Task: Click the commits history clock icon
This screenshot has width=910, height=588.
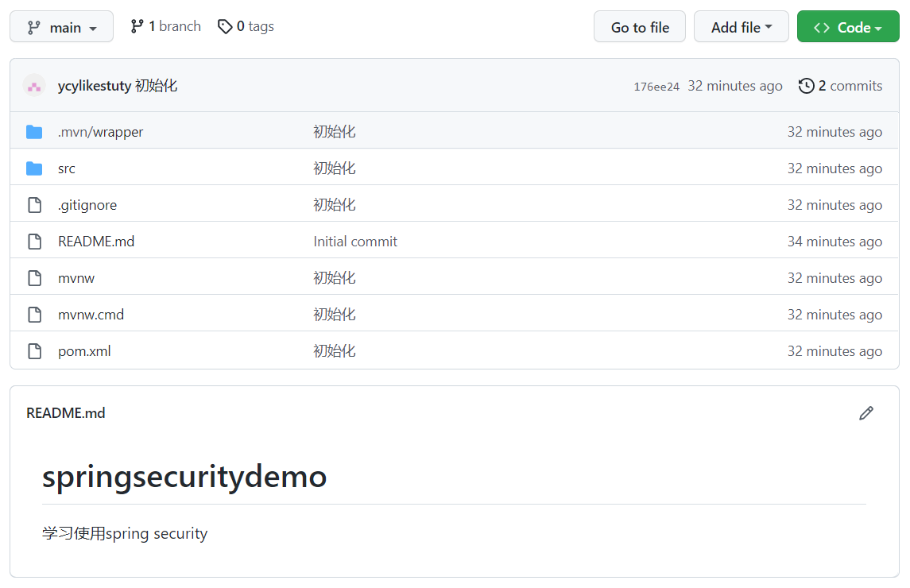Action: point(807,86)
